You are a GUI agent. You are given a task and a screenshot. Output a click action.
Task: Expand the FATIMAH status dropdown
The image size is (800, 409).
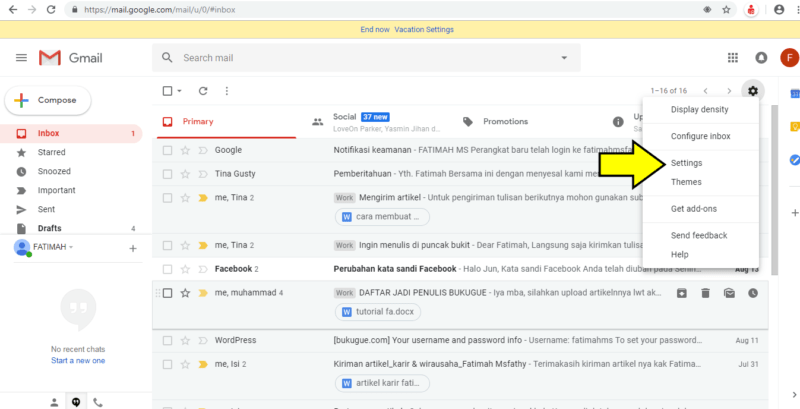tap(71, 247)
